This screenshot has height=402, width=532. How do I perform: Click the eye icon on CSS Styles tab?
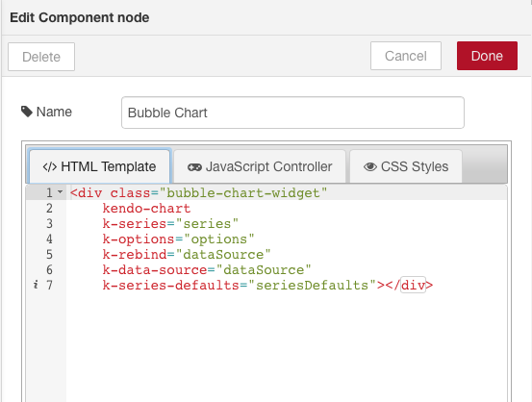tap(370, 167)
